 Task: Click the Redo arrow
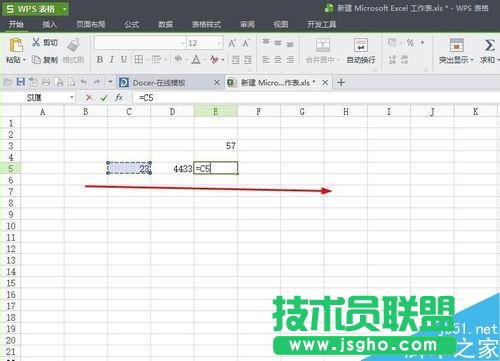click(97, 82)
